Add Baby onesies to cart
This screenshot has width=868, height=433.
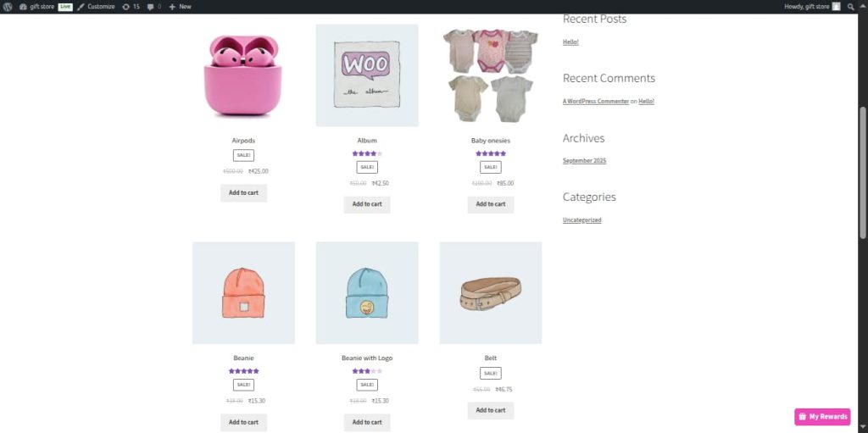click(491, 204)
